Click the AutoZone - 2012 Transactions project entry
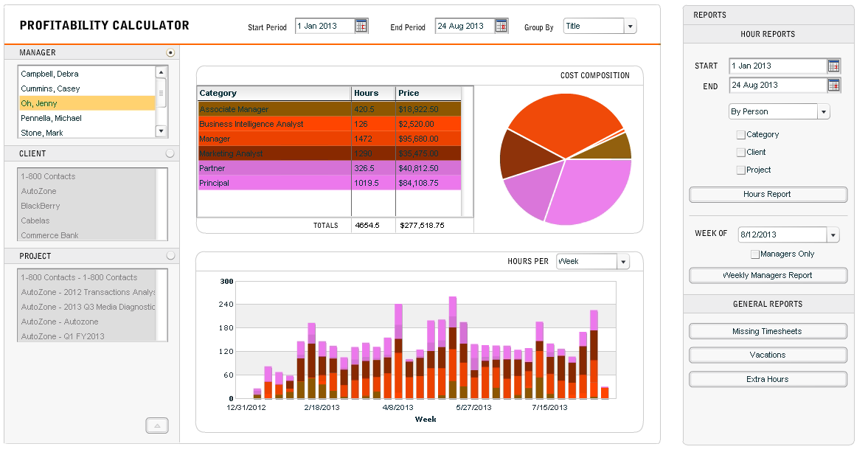The image size is (868, 455). 88,292
